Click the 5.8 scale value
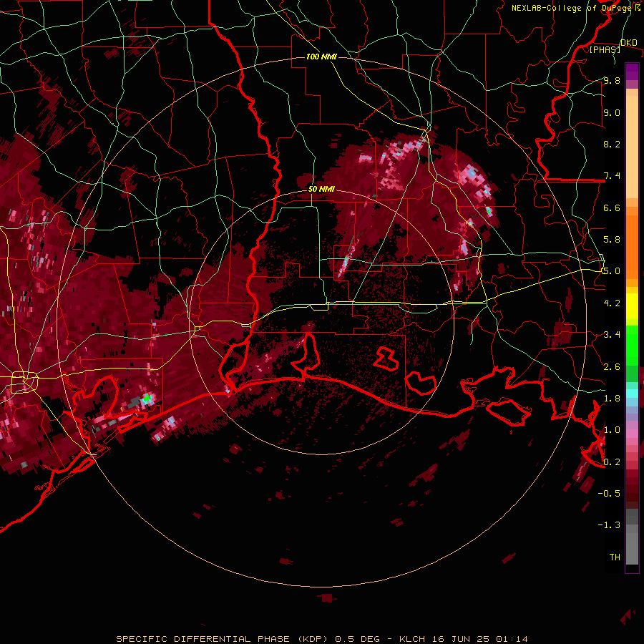Viewport: 644px width, 644px height. pos(612,240)
